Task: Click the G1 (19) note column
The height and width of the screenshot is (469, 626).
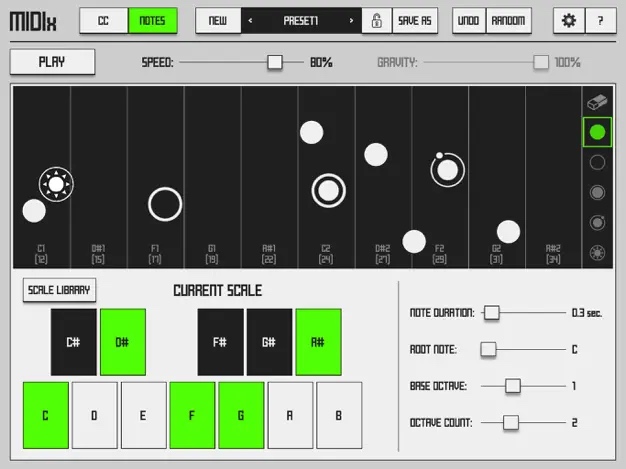Action: point(212,177)
